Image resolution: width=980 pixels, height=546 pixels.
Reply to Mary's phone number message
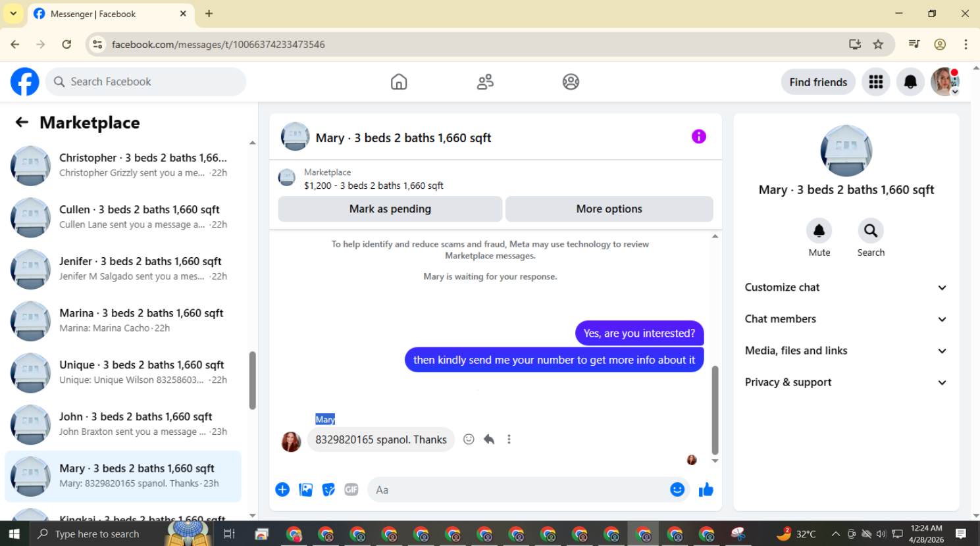(489, 439)
